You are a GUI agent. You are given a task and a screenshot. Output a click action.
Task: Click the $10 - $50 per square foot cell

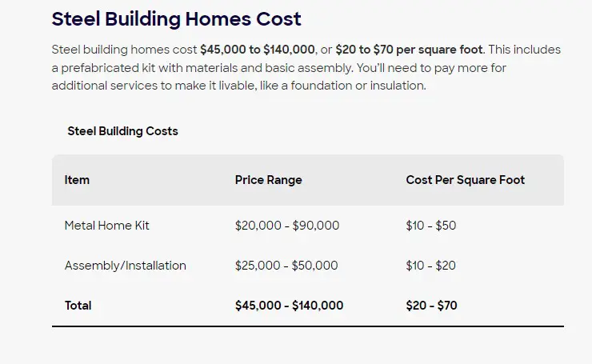[430, 226]
